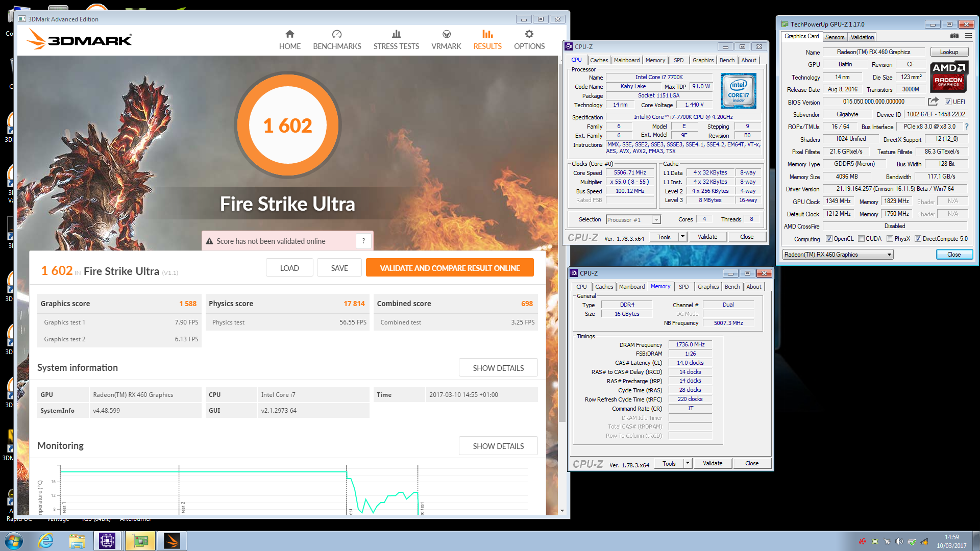Launch Internet Explorer from the taskbar
Viewport: 980px width, 551px height.
(45, 541)
